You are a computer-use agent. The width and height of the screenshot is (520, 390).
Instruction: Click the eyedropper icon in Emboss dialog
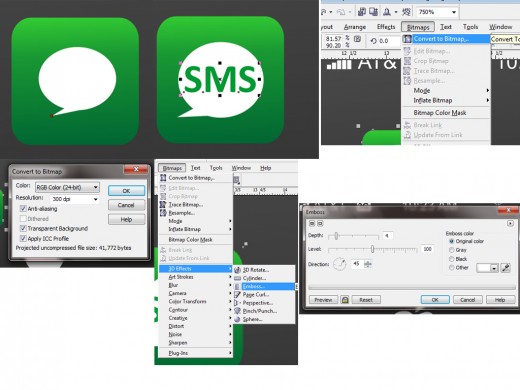click(506, 268)
